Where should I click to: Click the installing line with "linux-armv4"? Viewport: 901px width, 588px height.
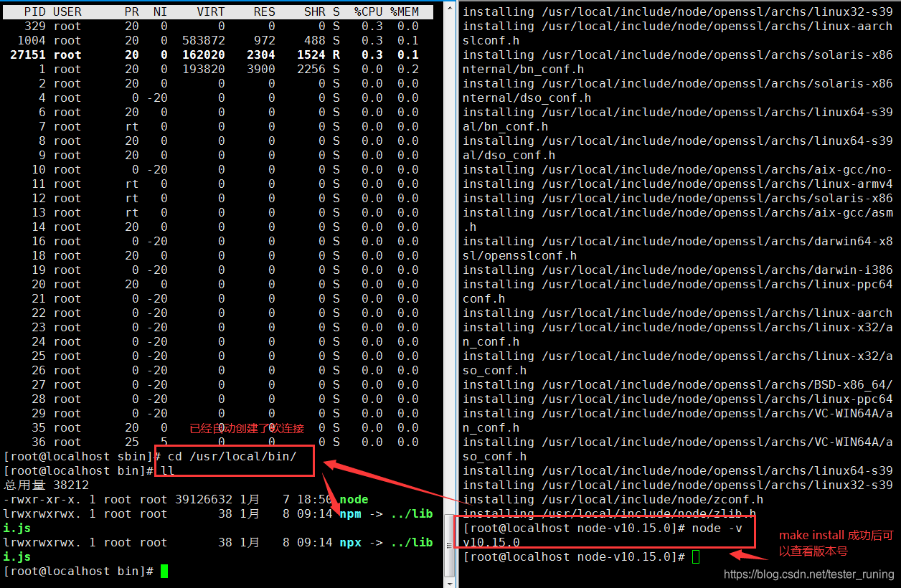(x=678, y=184)
